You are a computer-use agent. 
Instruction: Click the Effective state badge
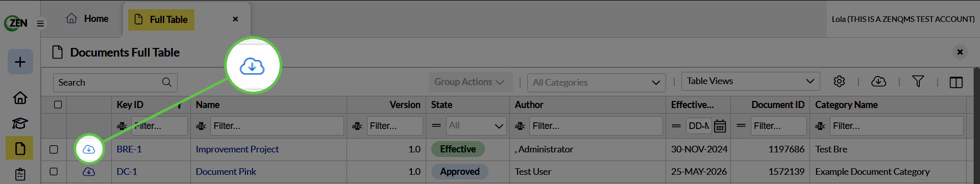[x=458, y=149]
